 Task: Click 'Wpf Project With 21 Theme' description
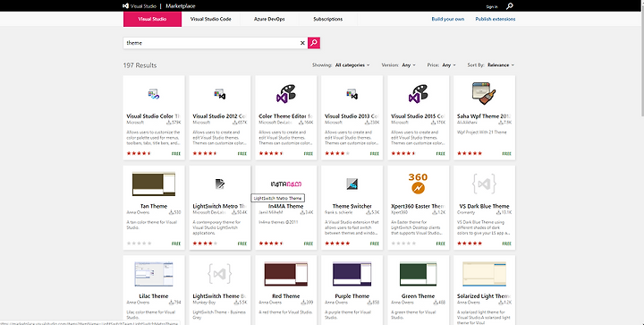point(482,133)
